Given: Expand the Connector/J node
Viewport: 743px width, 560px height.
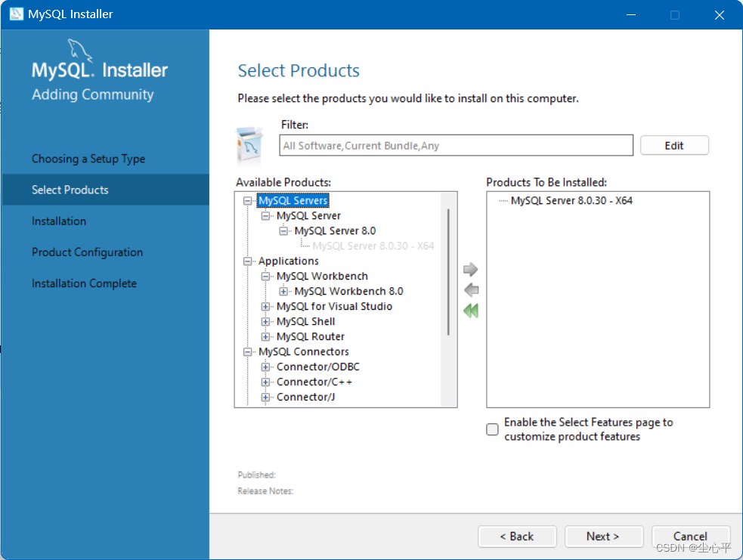Looking at the screenshot, I should [265, 398].
